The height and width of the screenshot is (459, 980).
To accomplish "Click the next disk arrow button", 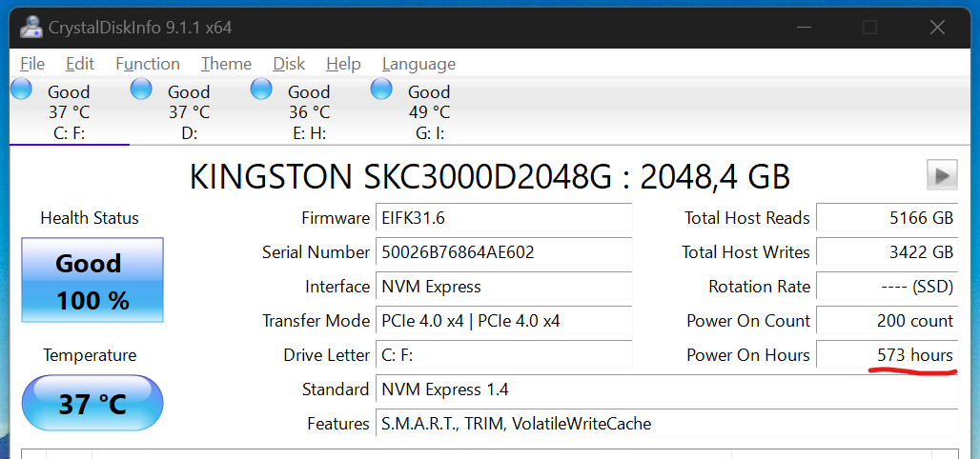I will point(942,175).
